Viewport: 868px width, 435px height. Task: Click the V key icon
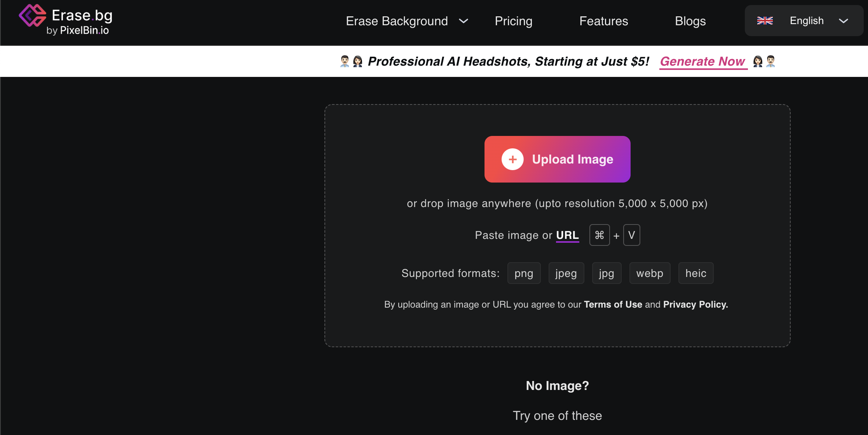pyautogui.click(x=631, y=235)
